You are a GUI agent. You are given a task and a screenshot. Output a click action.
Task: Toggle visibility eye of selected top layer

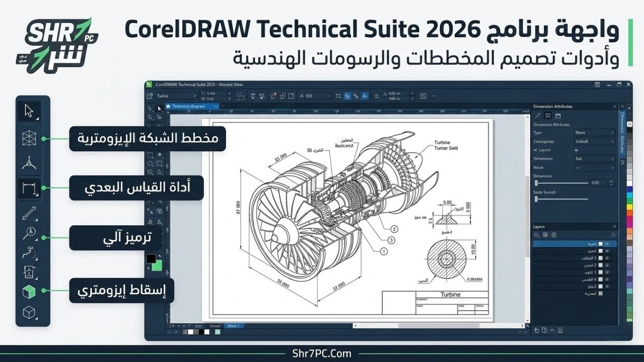click(x=607, y=243)
